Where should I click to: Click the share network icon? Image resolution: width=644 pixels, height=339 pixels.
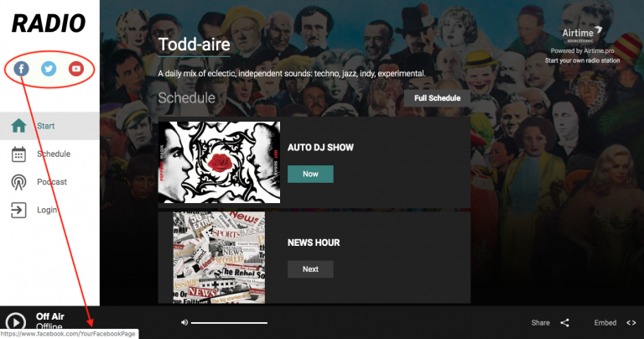click(564, 323)
